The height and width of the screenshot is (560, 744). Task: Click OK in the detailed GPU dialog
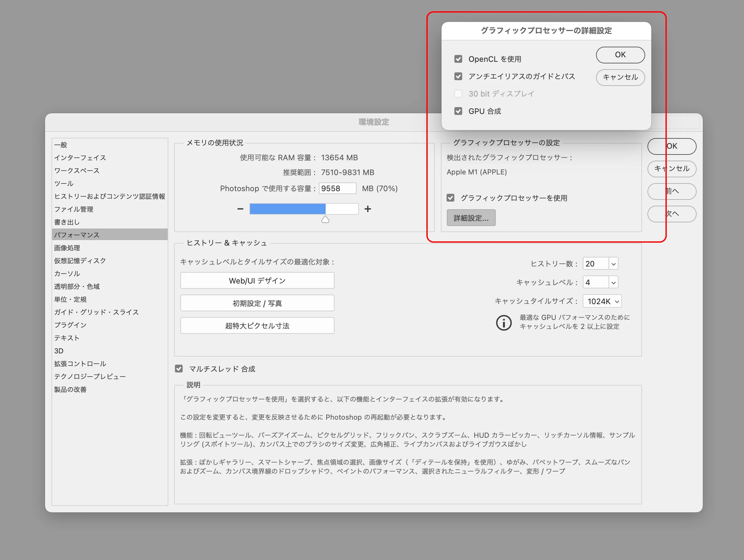click(x=620, y=55)
